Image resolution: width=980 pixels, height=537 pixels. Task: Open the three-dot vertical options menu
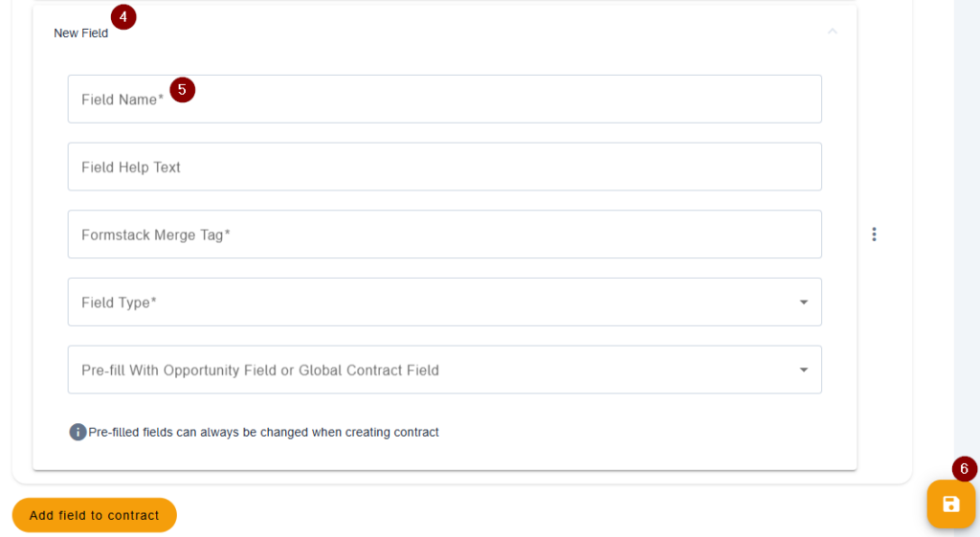click(874, 235)
